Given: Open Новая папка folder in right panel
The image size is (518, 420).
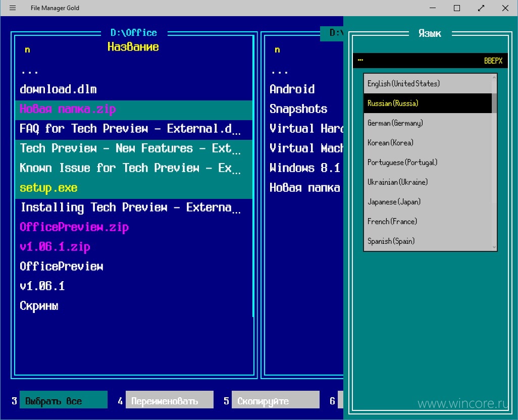Looking at the screenshot, I should point(304,188).
